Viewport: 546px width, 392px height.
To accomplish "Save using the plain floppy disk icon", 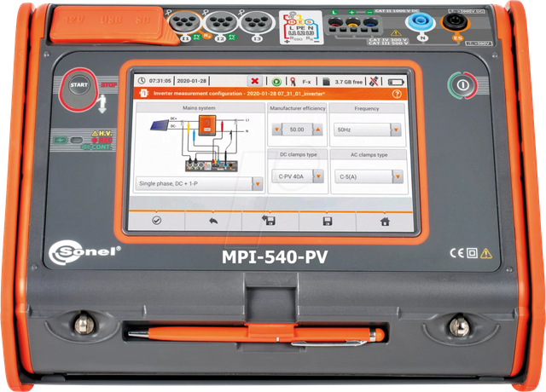I will (328, 222).
